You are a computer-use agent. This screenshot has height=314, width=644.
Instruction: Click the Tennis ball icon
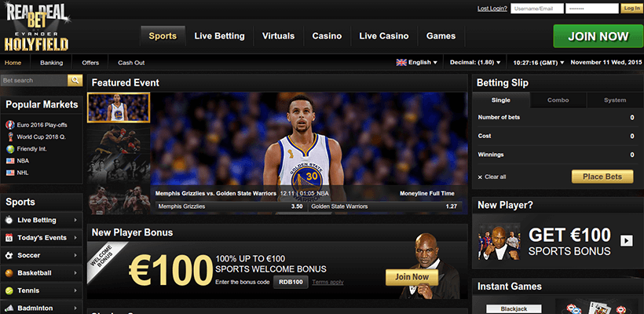click(x=9, y=290)
